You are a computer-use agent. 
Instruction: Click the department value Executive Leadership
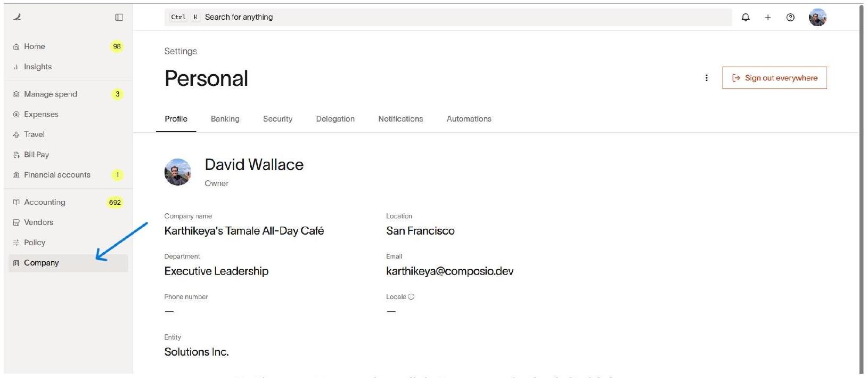pos(216,271)
